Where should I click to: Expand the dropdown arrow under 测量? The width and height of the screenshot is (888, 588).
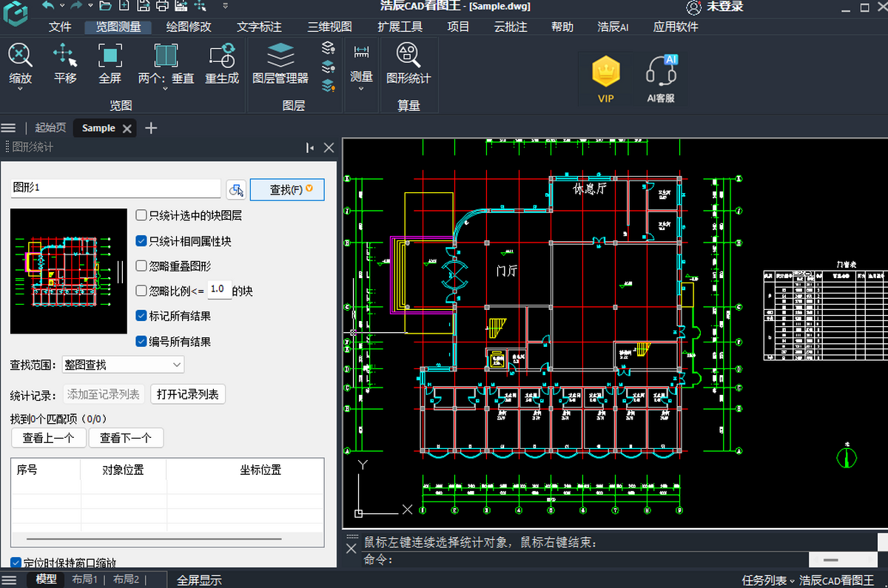click(x=361, y=89)
